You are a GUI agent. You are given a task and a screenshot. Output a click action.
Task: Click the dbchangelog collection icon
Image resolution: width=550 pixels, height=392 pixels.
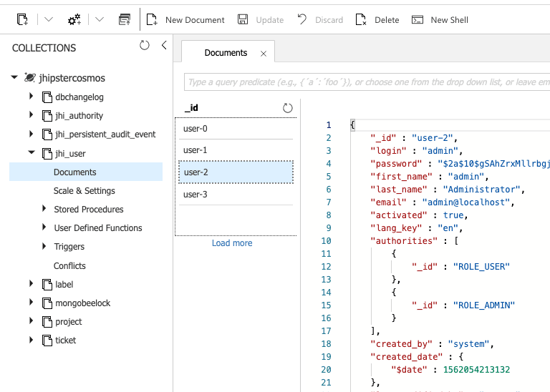click(x=47, y=97)
